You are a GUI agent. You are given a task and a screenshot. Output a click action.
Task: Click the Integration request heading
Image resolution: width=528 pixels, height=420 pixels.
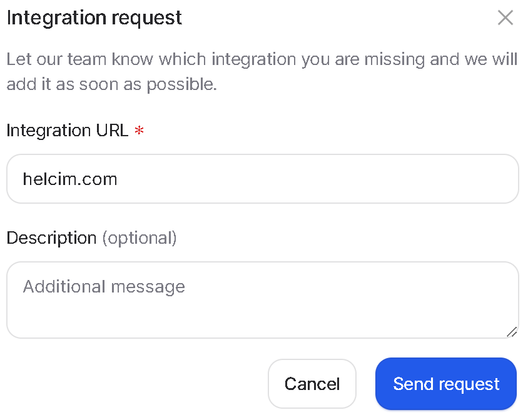point(94,18)
